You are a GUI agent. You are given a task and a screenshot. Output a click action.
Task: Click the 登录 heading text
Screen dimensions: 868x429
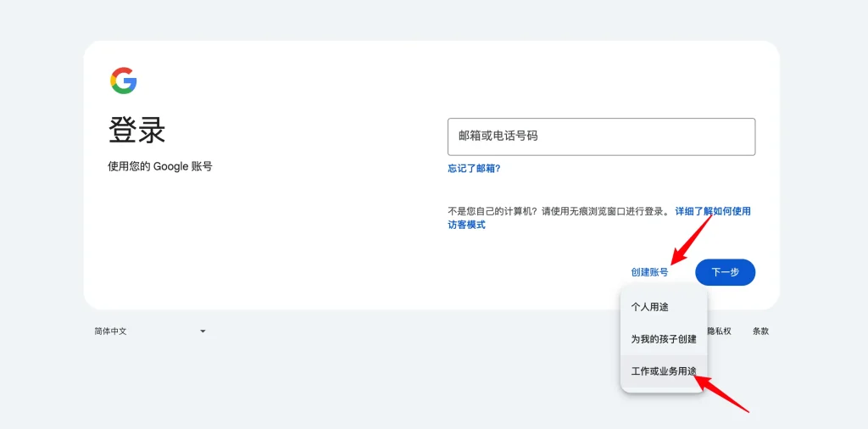pos(136,131)
